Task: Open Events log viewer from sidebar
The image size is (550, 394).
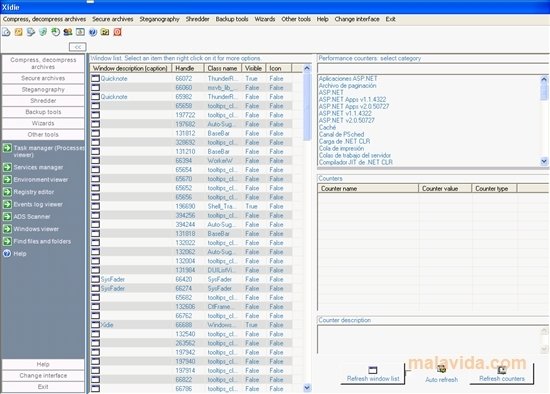Action: click(x=33, y=204)
